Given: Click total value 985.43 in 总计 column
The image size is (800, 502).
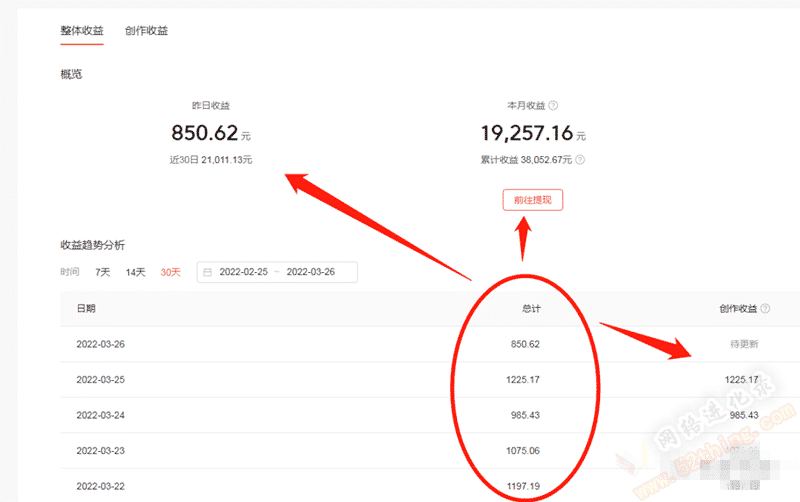Looking at the screenshot, I should point(525,415).
